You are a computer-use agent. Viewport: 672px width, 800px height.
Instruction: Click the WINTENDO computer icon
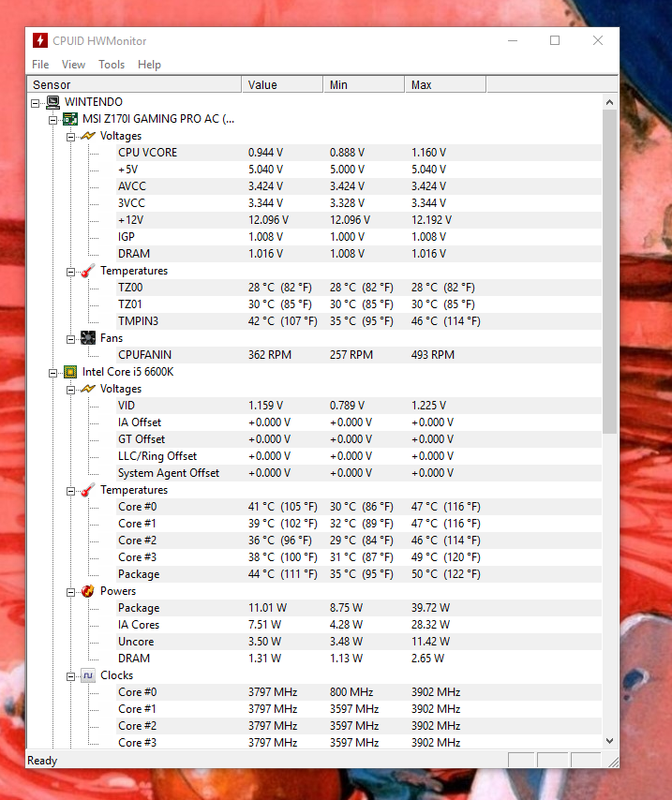click(x=53, y=102)
